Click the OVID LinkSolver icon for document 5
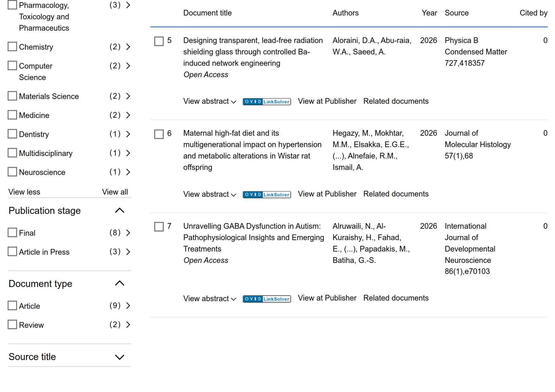The height and width of the screenshot is (392, 555). pyautogui.click(x=266, y=102)
